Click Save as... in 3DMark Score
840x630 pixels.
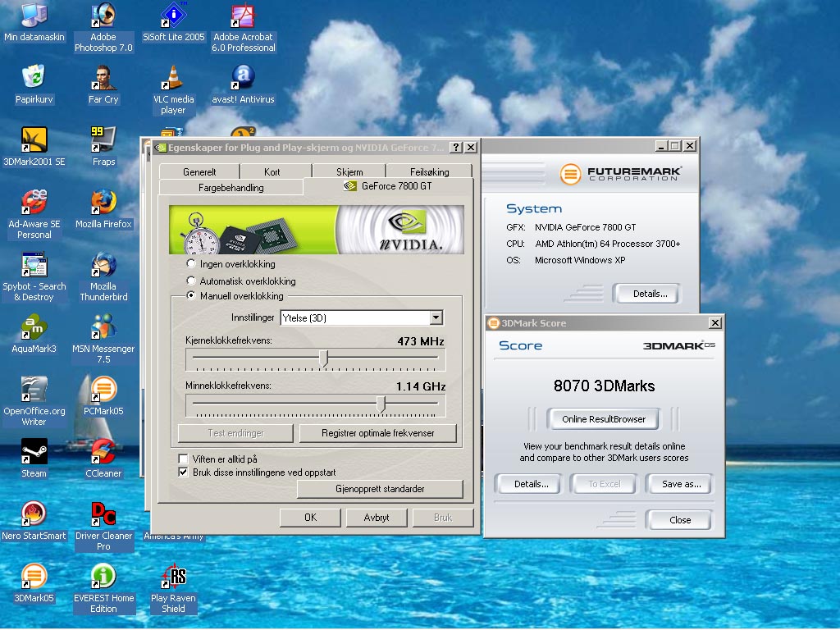coord(681,484)
